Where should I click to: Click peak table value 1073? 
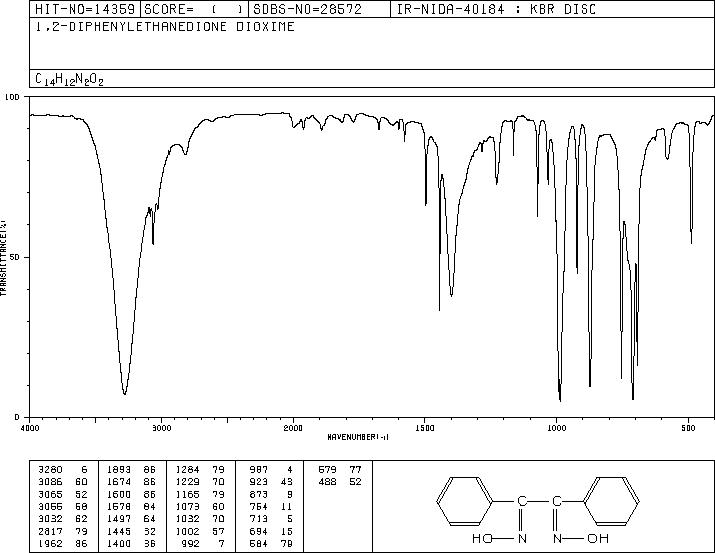click(187, 506)
